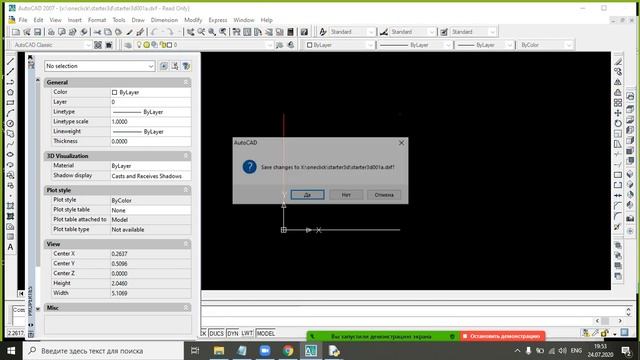Select the Multiline Text A tool
640x360 pixels.
pyautogui.click(x=11, y=247)
